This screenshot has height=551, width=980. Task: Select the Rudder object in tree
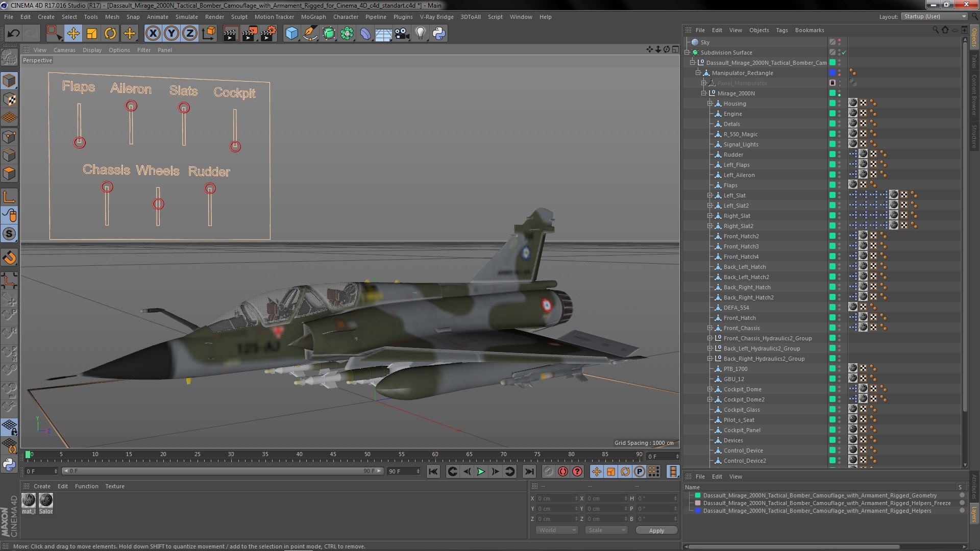(733, 155)
